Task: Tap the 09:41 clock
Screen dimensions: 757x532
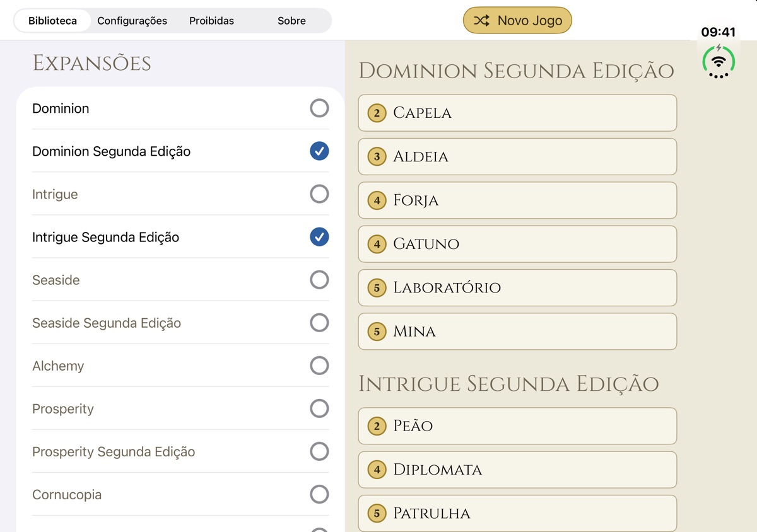Action: point(719,32)
